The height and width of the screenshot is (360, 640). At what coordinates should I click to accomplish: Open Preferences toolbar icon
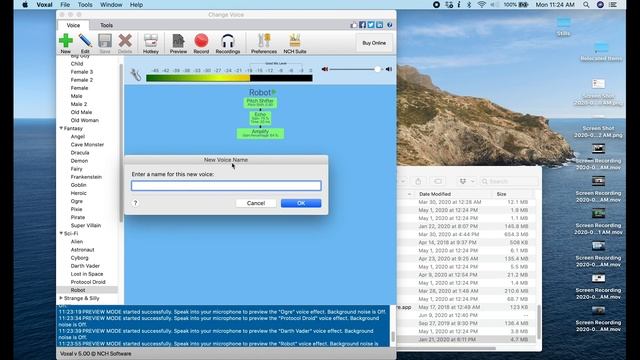[264, 41]
